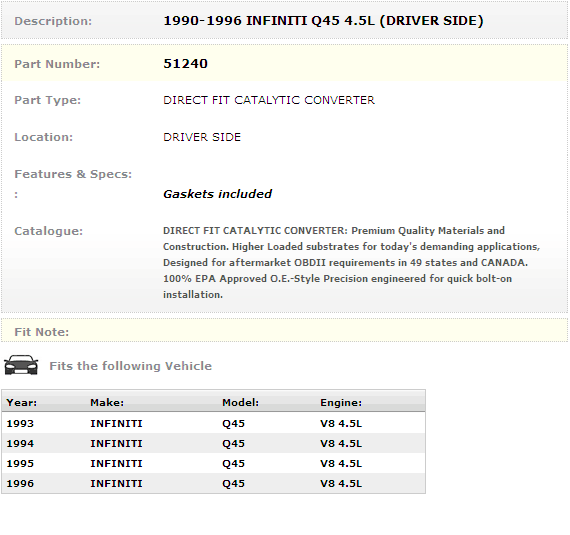Click the DRIVER SIDE location value
Viewport: 570px width, 535px height.
tap(202, 137)
